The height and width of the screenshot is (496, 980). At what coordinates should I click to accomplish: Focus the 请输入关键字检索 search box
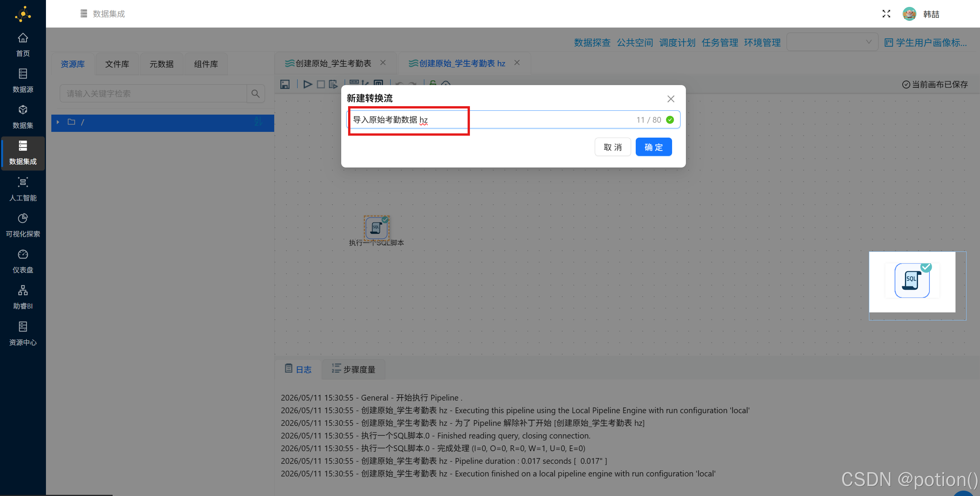pyautogui.click(x=153, y=94)
